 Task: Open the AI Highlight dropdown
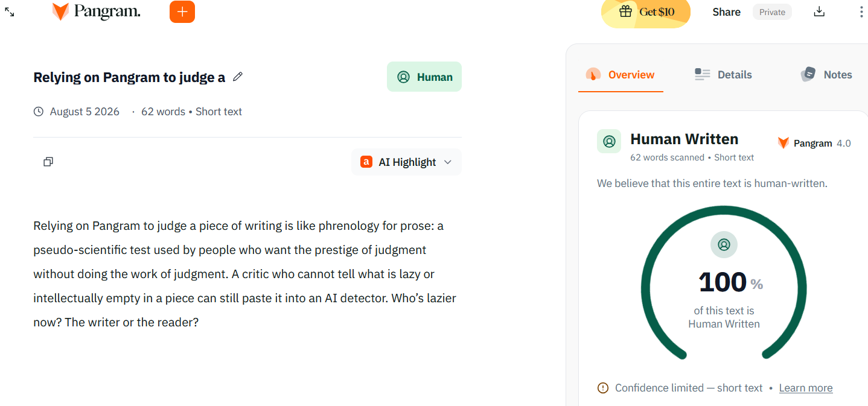tap(406, 162)
